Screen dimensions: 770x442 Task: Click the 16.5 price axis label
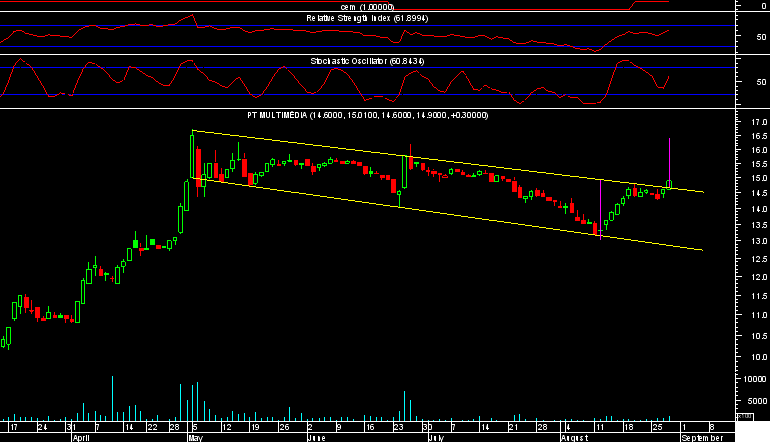(x=759, y=136)
